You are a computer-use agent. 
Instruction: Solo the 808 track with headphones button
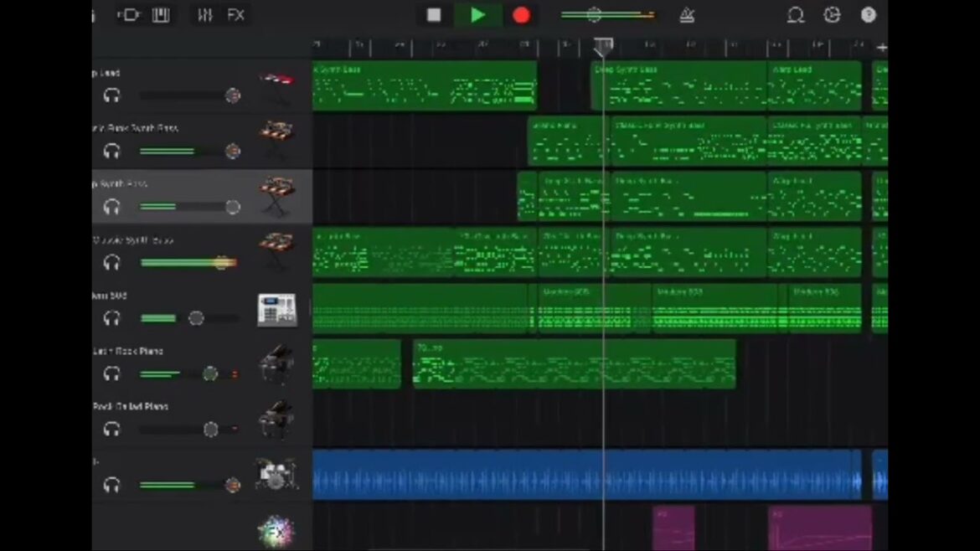tap(111, 318)
